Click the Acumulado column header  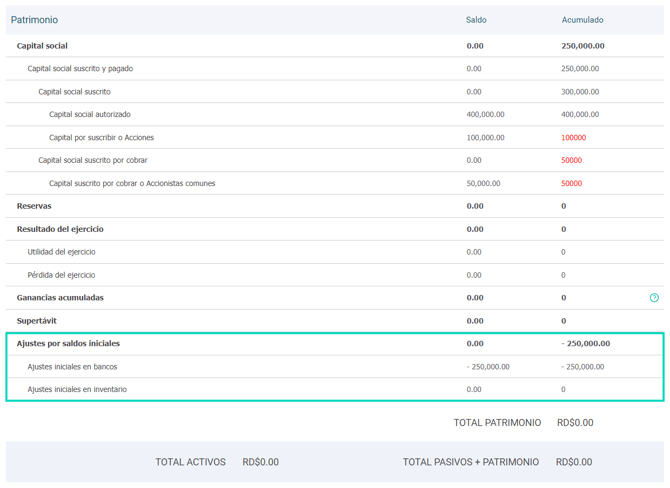(582, 20)
